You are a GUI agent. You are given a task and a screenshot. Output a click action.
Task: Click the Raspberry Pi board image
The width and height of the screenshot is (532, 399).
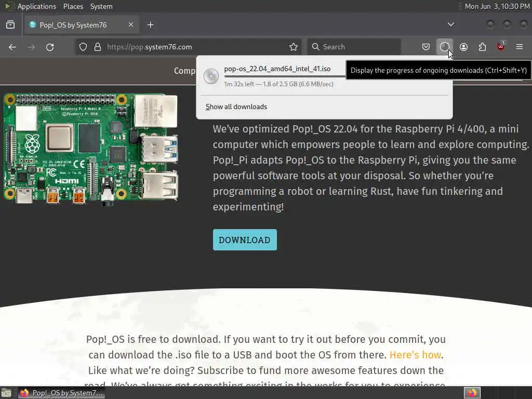tap(91, 149)
